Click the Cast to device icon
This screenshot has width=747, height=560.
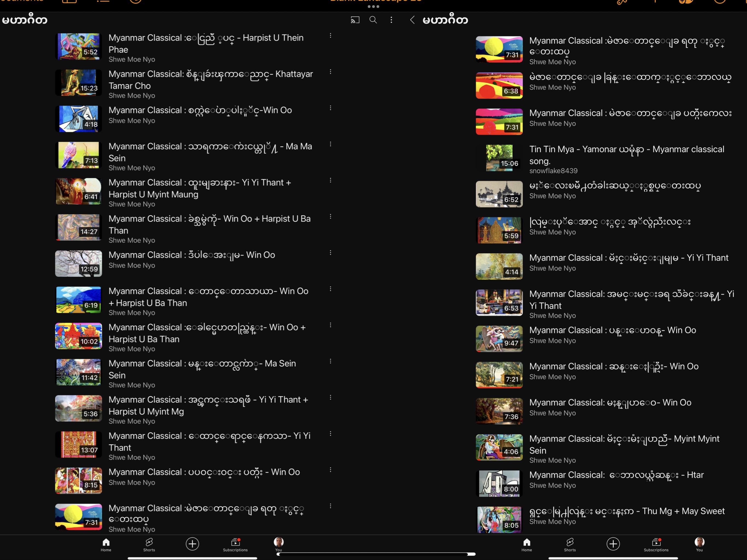355,20
